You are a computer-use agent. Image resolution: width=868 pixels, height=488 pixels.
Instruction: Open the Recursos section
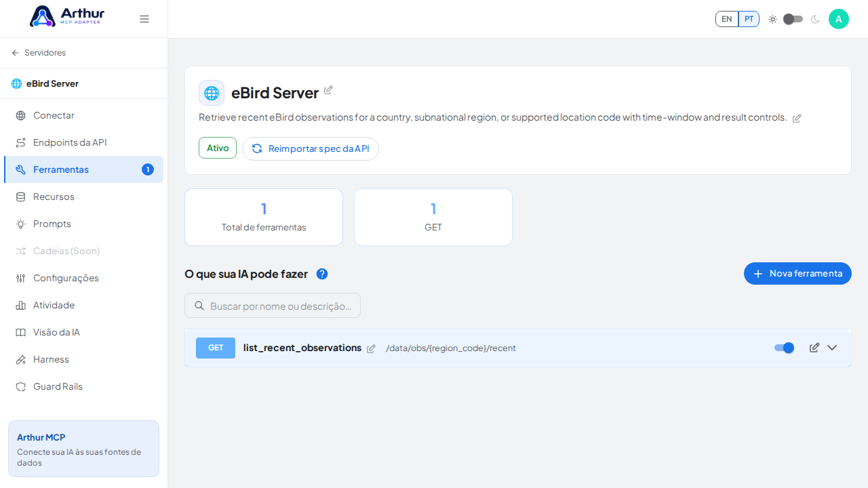(x=83, y=197)
